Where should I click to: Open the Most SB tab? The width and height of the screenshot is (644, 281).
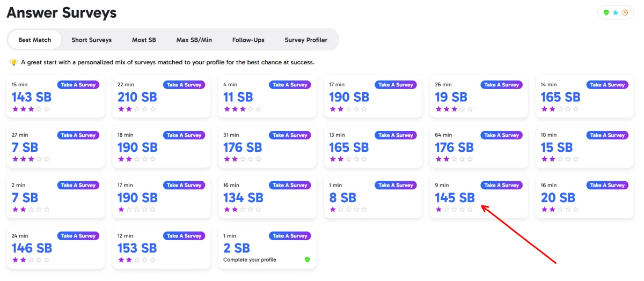pos(144,40)
